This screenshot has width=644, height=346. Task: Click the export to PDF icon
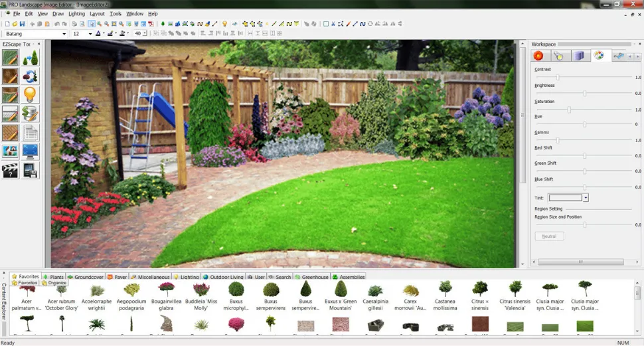click(x=151, y=24)
